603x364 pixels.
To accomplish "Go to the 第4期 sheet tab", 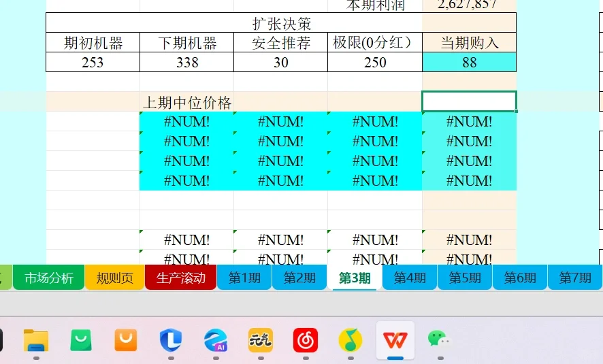I will tap(410, 277).
